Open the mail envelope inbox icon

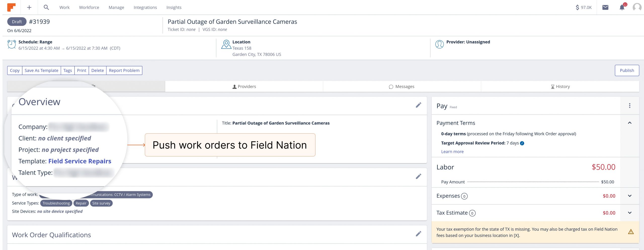coord(605,7)
